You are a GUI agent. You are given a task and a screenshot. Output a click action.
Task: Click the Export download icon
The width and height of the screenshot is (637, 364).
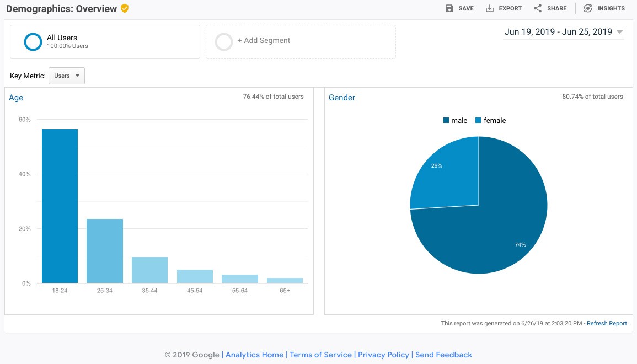point(490,8)
